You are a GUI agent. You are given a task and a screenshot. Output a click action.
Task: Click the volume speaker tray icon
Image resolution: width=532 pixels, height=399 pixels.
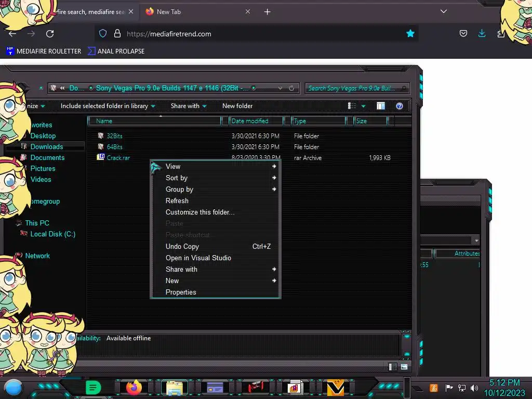click(474, 388)
